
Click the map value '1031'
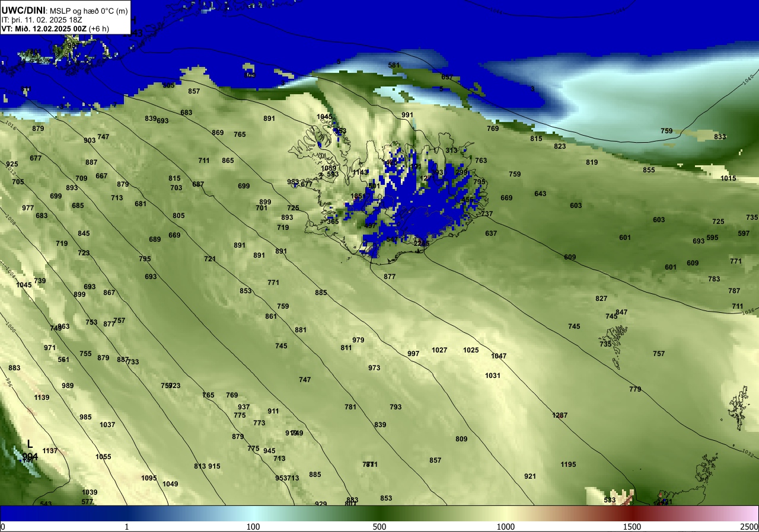click(x=493, y=376)
